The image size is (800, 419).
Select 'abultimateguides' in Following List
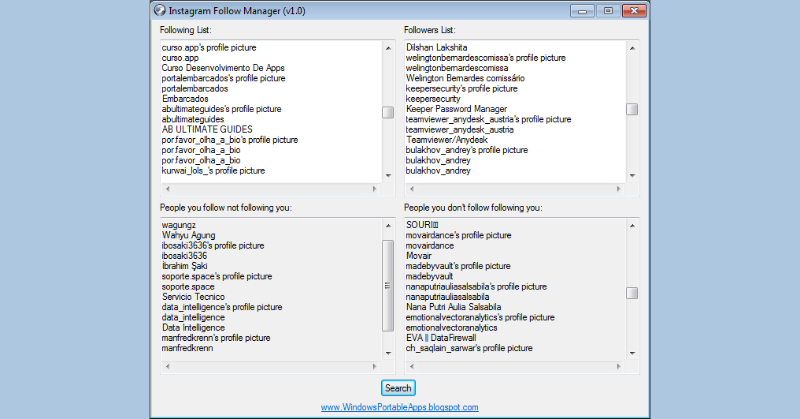coord(193,119)
